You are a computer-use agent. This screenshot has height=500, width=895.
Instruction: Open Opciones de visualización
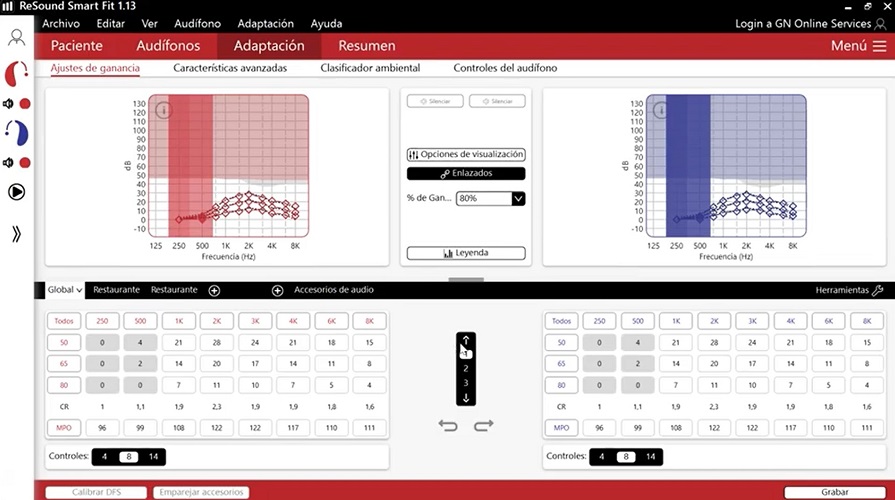(465, 154)
